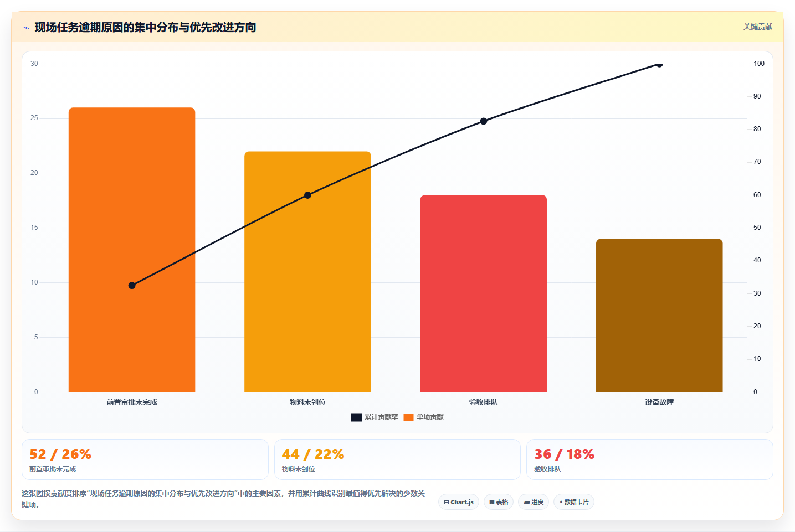
Task: Open the 52 / 26% 前置审批未完成 card
Action: click(x=145, y=459)
